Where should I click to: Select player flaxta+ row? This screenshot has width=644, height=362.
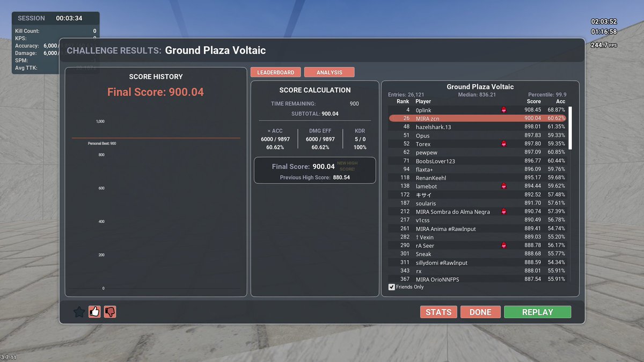click(478, 169)
